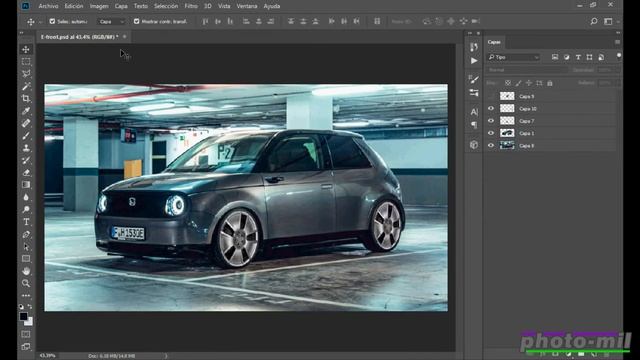Select the Pen tool
Image resolution: width=640 pixels, height=360 pixels.
coord(26,234)
